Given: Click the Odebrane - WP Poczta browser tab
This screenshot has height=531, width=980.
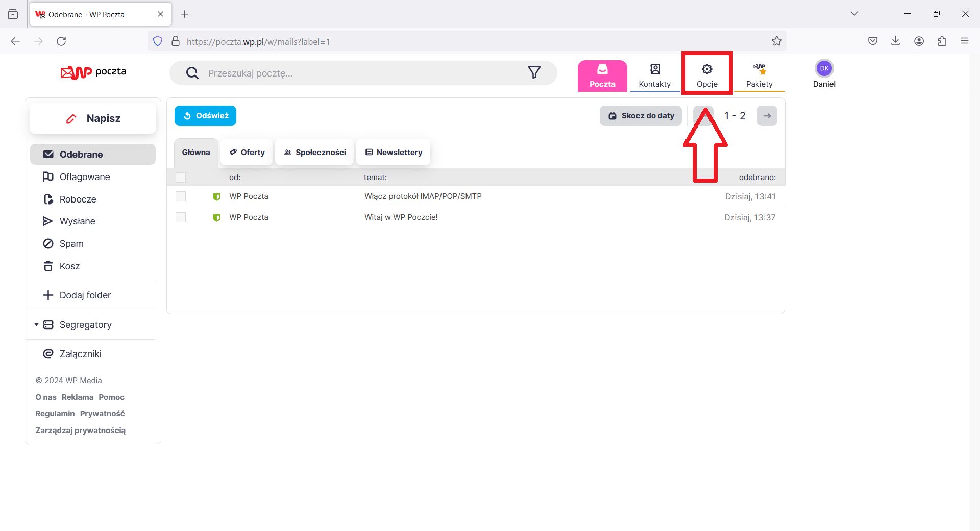Looking at the screenshot, I should pos(101,14).
